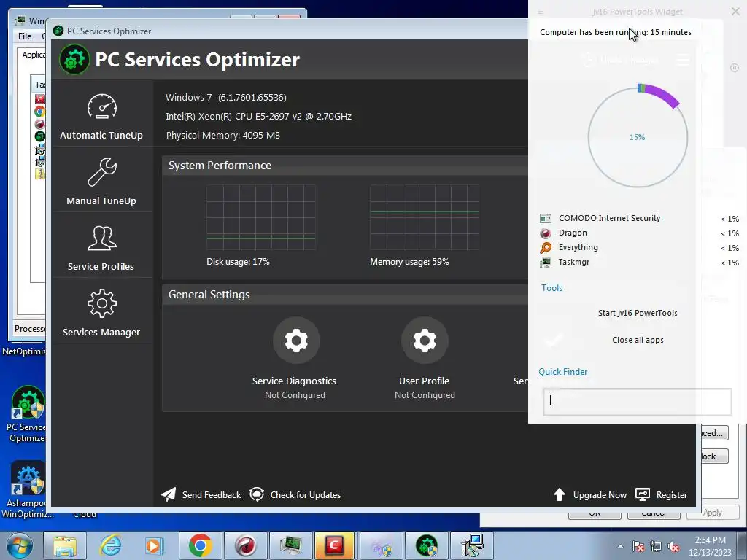
Task: Click the Action Center flag tray icon
Action: point(638,546)
